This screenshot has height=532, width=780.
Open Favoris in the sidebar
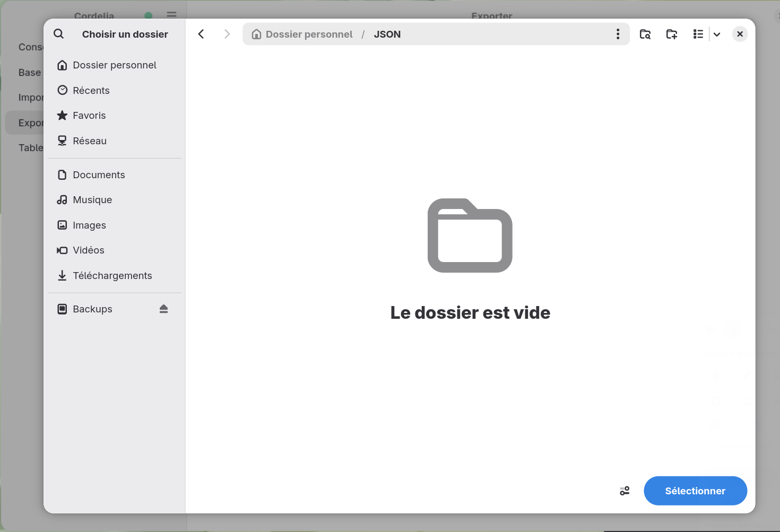[115, 116]
